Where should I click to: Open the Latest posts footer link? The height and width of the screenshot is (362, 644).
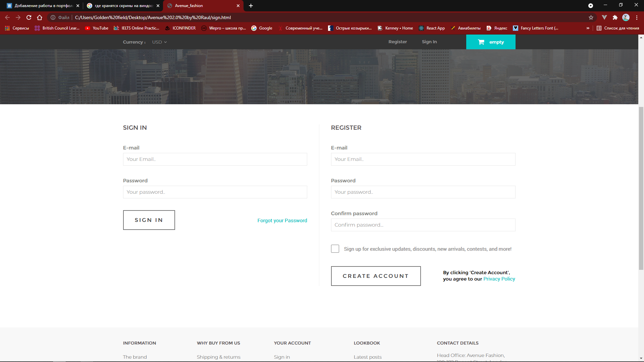pyautogui.click(x=368, y=357)
